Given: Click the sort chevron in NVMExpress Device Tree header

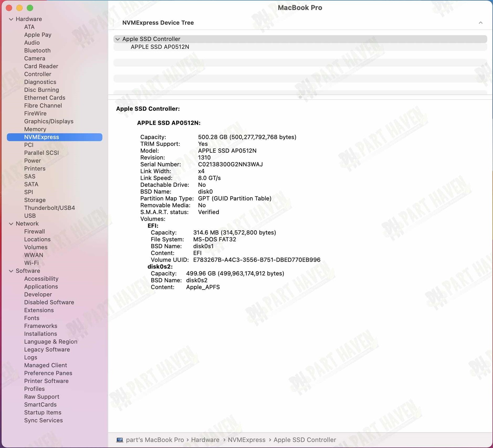Looking at the screenshot, I should [x=480, y=23].
